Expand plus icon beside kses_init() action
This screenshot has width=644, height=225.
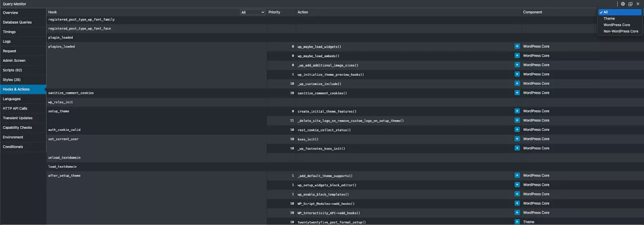(517, 139)
